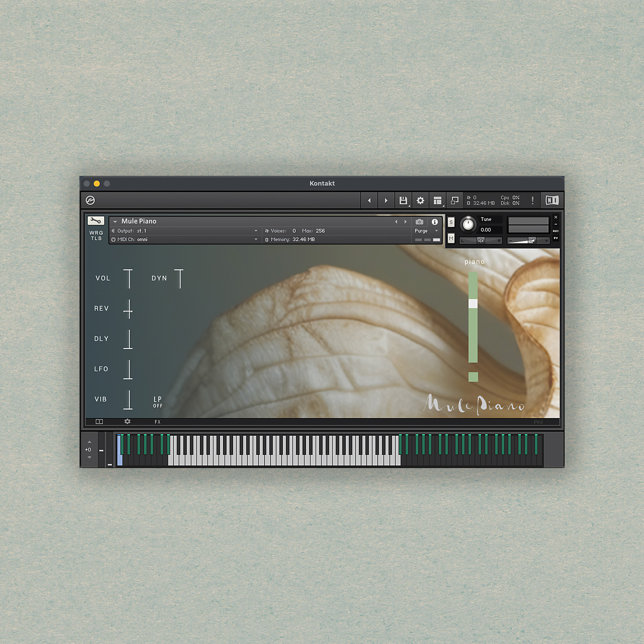Click the WRG TLS logo text
The height and width of the screenshot is (644, 644).
[96, 235]
